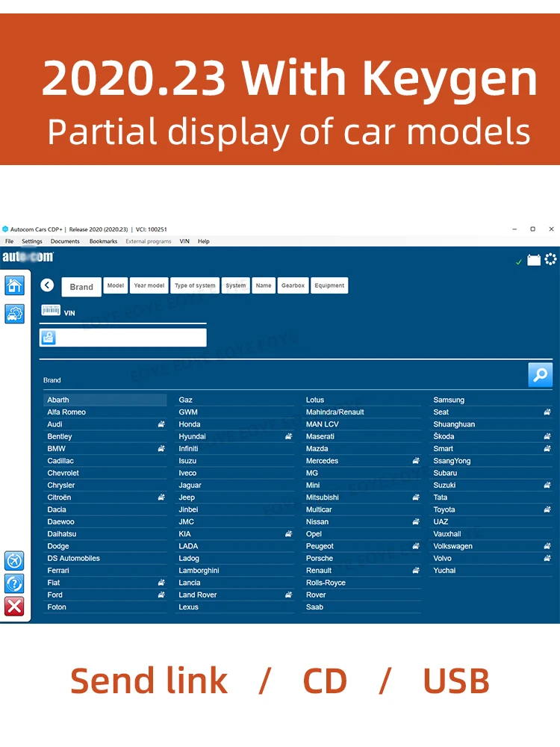Image resolution: width=560 pixels, height=747 pixels.
Task: Click the car icon next to Škoda
Action: 547,436
